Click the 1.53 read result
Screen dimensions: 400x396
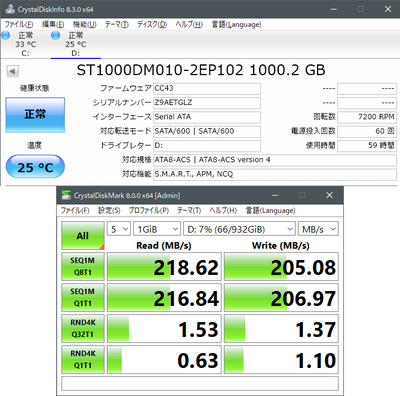(164, 328)
